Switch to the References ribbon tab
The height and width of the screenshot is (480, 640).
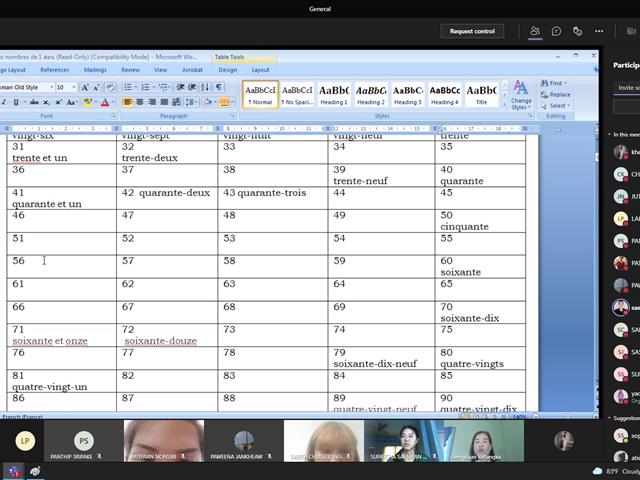pos(55,70)
